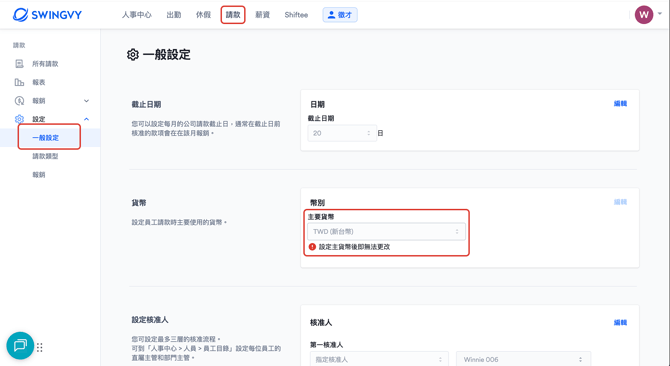Click the dotted grip beside chat bubble
The height and width of the screenshot is (366, 670).
[40, 347]
